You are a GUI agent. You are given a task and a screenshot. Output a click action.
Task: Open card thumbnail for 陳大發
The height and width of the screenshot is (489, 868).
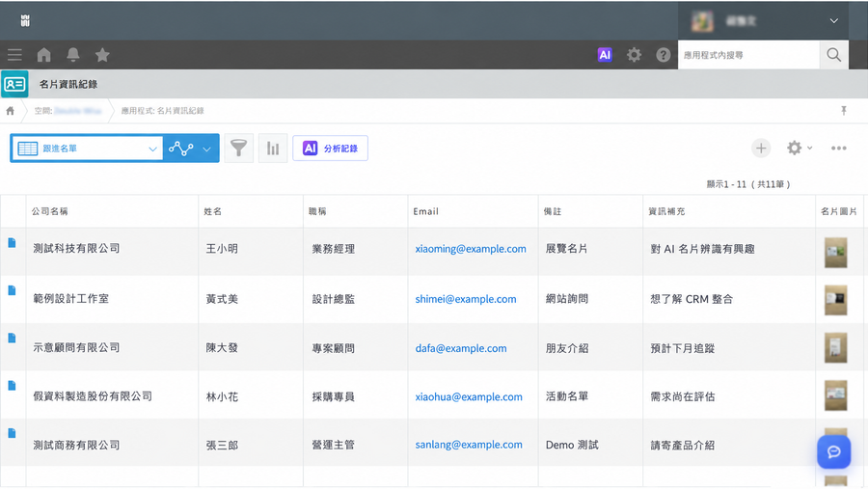[x=835, y=347]
